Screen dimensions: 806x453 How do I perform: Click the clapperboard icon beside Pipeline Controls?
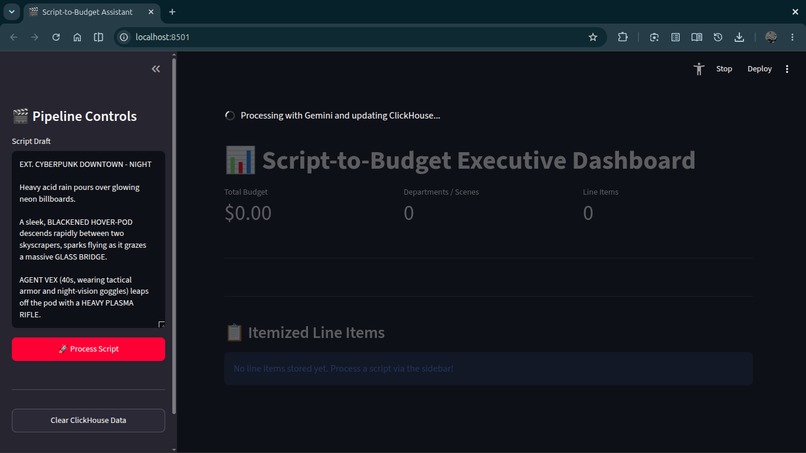[x=20, y=116]
